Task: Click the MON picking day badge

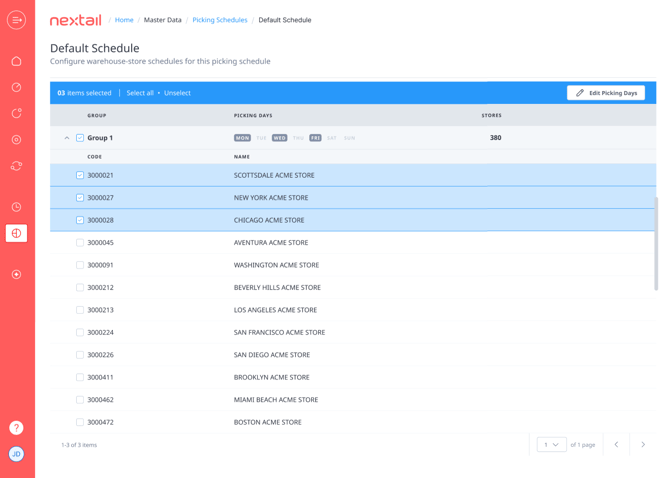Action: tap(242, 138)
